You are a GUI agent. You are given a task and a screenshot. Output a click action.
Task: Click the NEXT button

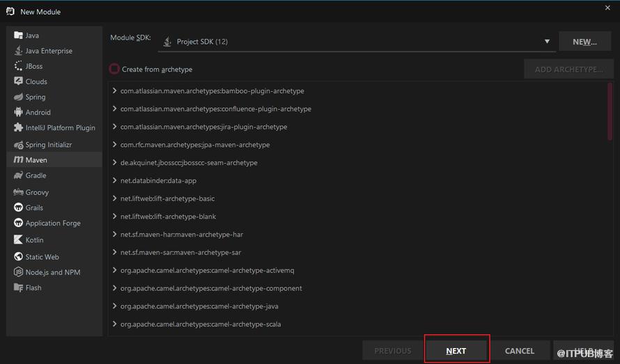tap(456, 351)
